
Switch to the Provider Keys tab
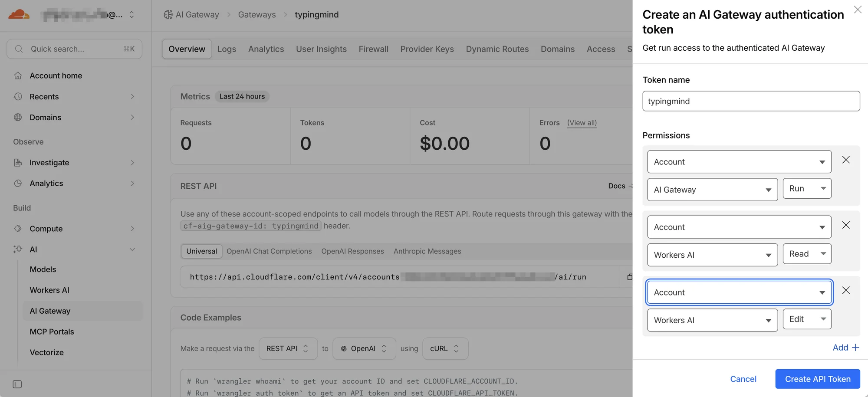[x=427, y=49]
